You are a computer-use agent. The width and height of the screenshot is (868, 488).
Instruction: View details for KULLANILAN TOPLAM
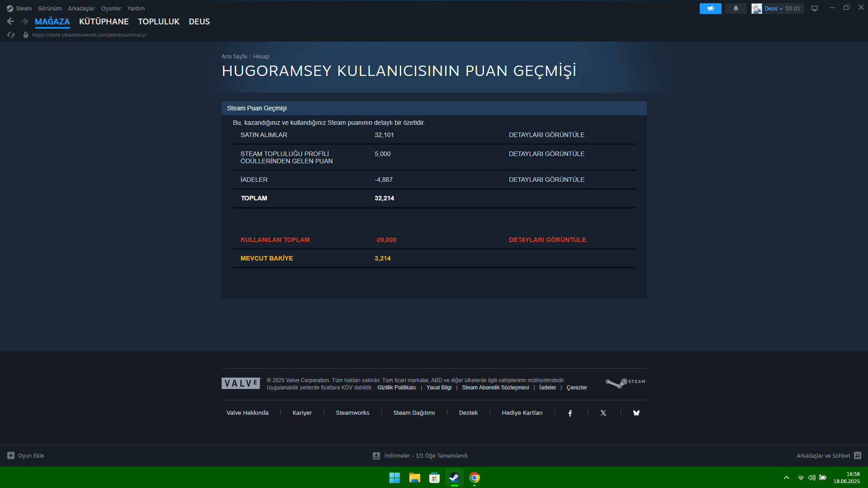(x=547, y=240)
